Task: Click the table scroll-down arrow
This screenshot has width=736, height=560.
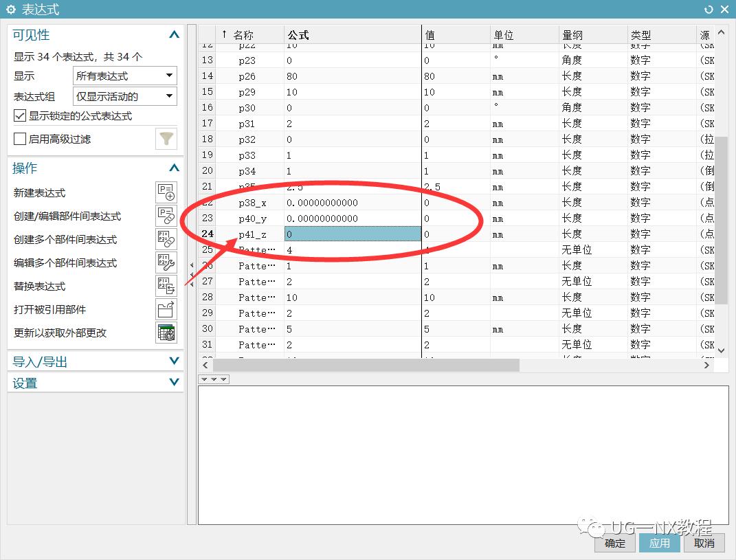Action: click(x=722, y=350)
